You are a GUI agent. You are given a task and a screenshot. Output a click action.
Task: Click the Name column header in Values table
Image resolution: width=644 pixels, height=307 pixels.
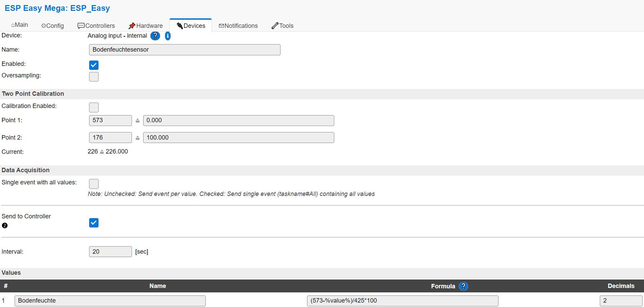click(158, 286)
